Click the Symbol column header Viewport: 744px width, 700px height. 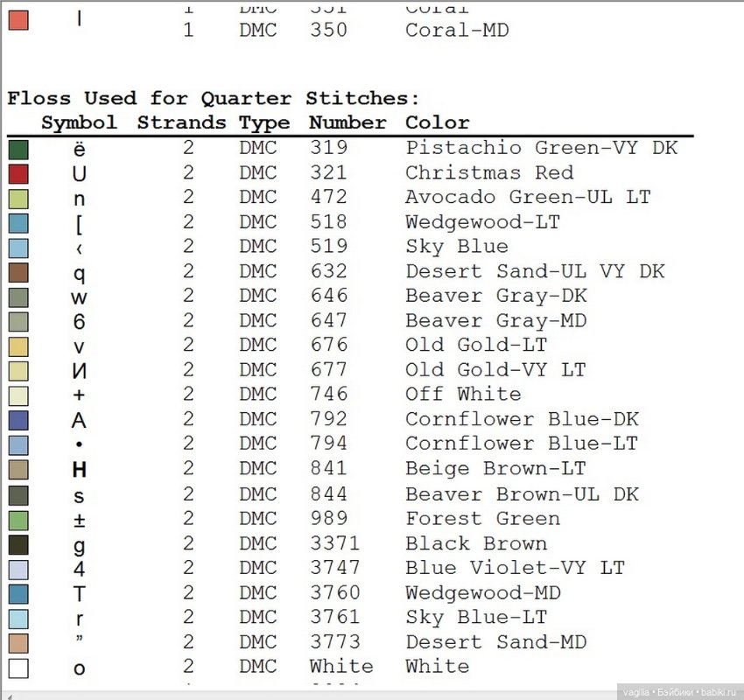click(79, 122)
